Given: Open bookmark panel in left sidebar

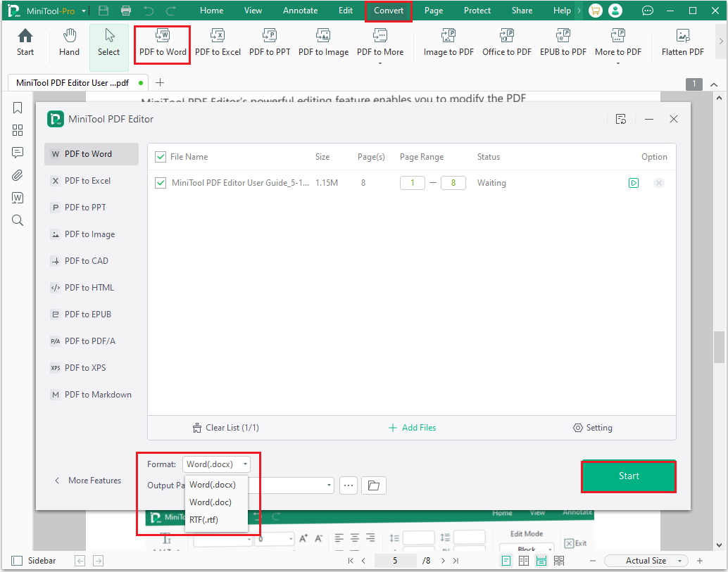Looking at the screenshot, I should click(18, 108).
